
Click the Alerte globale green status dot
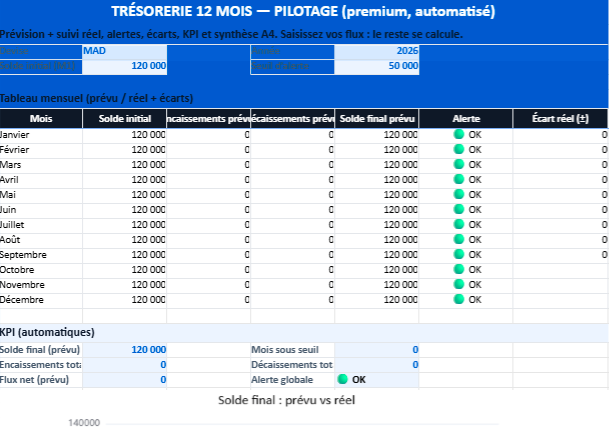tap(343, 379)
